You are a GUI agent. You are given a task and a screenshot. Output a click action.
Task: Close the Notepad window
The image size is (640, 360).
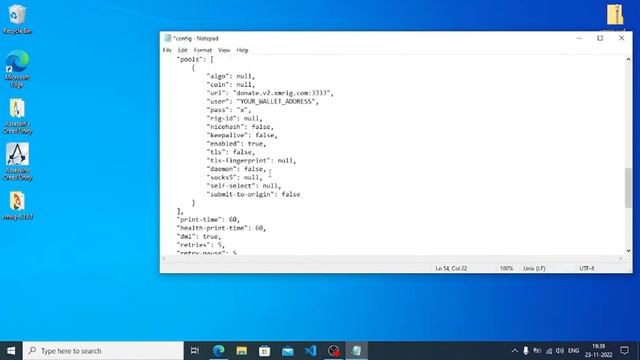(x=621, y=38)
